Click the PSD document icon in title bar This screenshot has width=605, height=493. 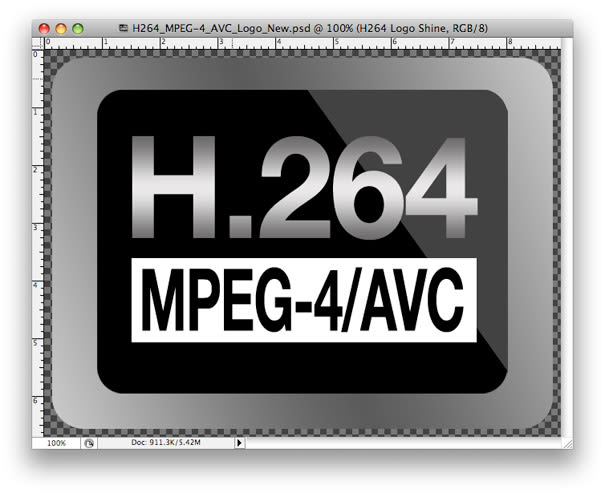pyautogui.click(x=123, y=28)
